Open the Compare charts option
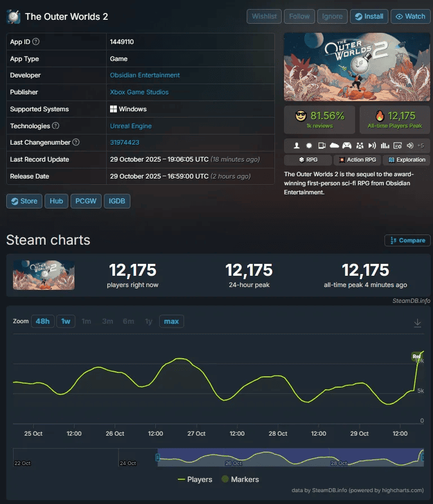The image size is (433, 504). pyautogui.click(x=408, y=240)
